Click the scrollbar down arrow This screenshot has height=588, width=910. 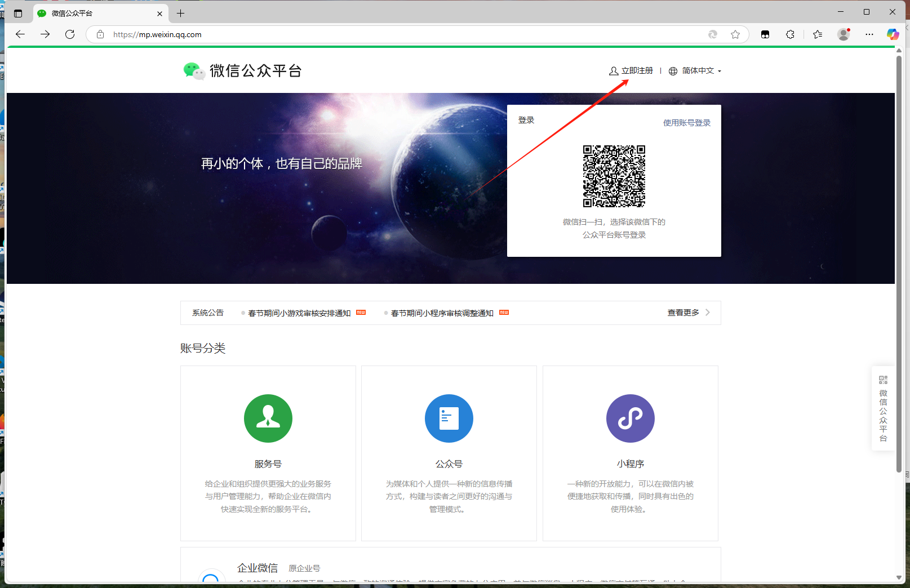click(899, 577)
